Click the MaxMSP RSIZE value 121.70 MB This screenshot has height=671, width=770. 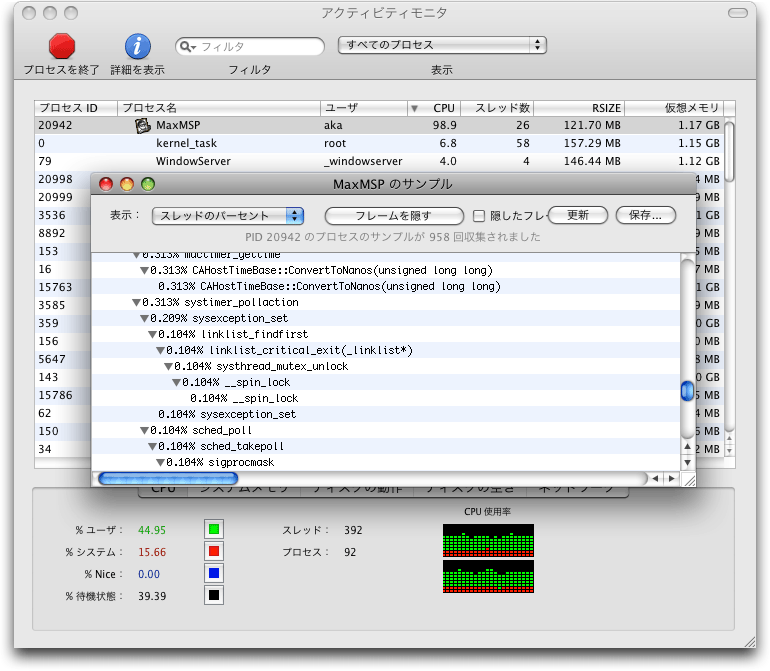(592, 125)
